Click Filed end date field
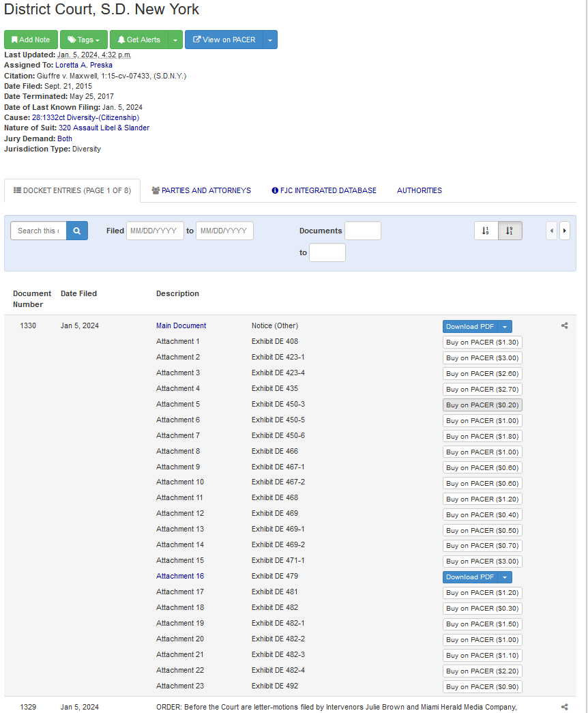Screen dimensions: 588x713 [224, 231]
